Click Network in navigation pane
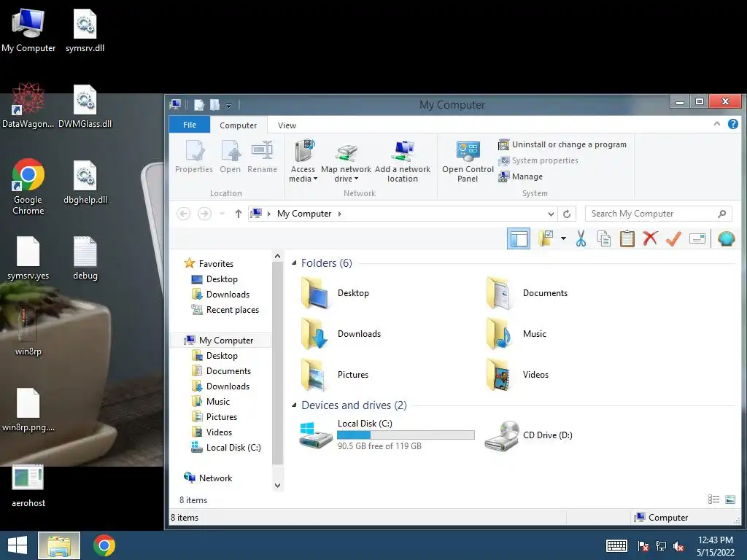 208,478
